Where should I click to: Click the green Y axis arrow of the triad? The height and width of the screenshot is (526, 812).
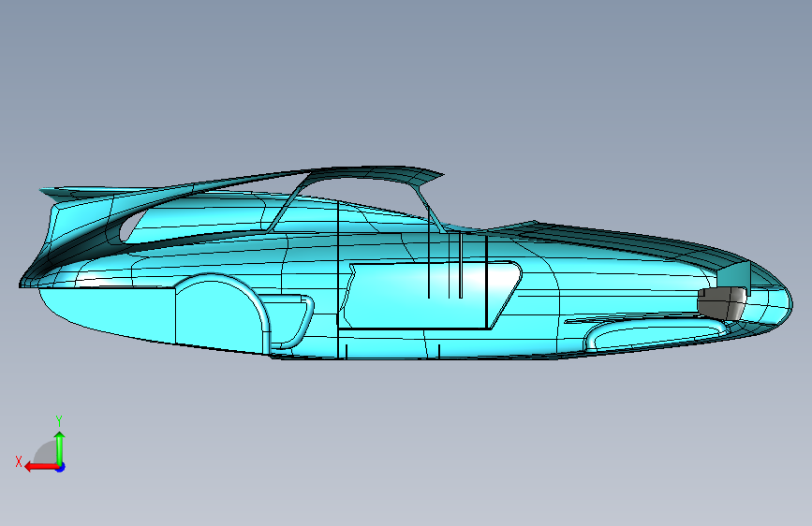point(60,448)
